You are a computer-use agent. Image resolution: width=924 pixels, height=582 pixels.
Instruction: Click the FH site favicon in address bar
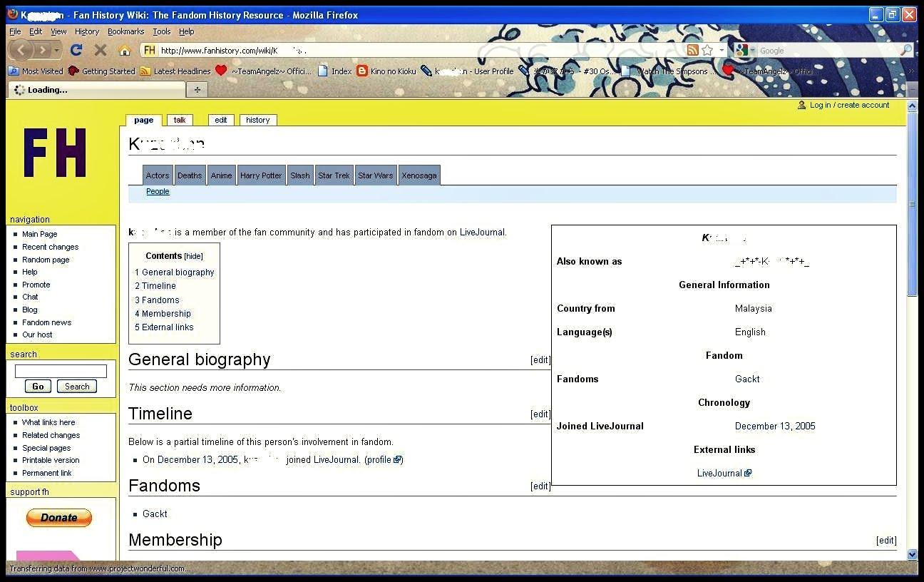(149, 50)
